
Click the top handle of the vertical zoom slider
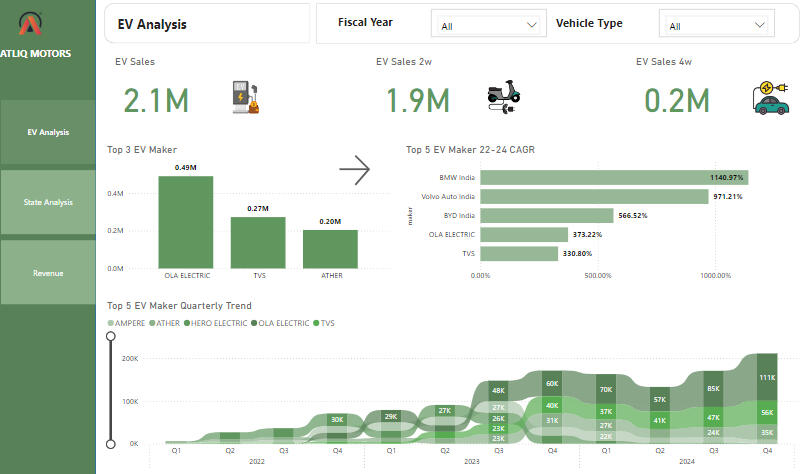click(x=111, y=337)
